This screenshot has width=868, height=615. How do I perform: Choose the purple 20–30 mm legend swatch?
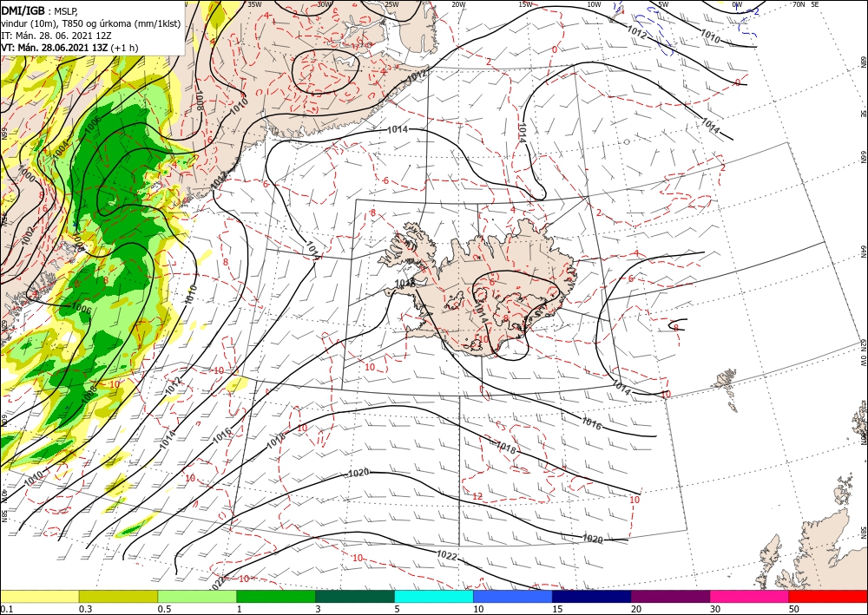click(x=670, y=596)
